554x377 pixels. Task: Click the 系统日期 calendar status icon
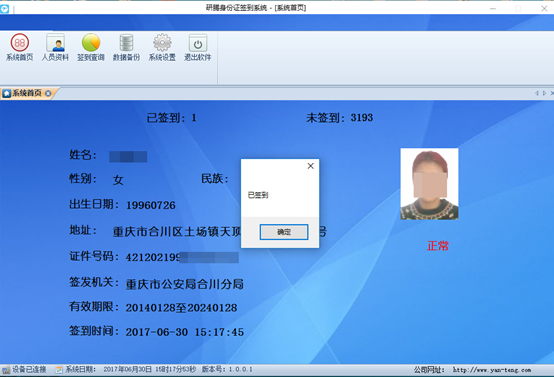(x=59, y=370)
